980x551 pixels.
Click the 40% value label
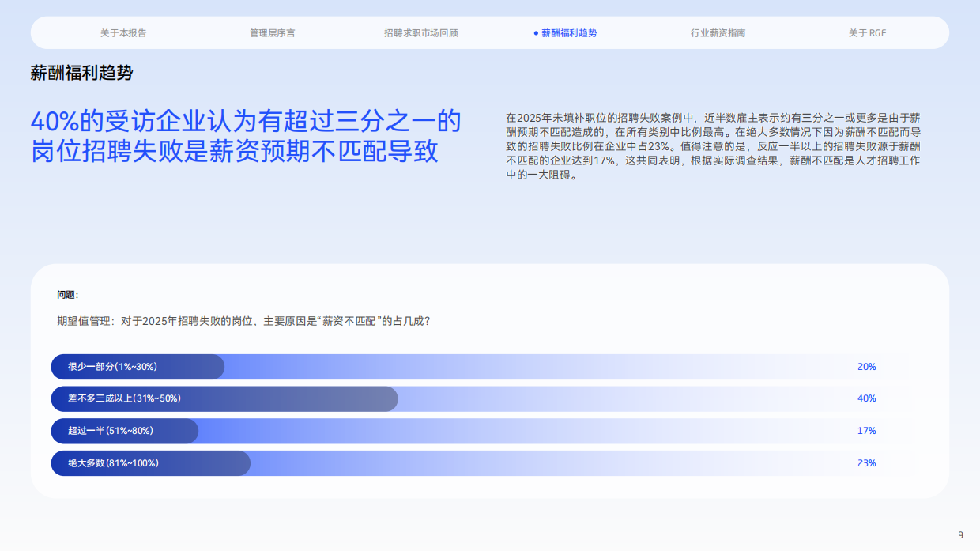tap(866, 398)
